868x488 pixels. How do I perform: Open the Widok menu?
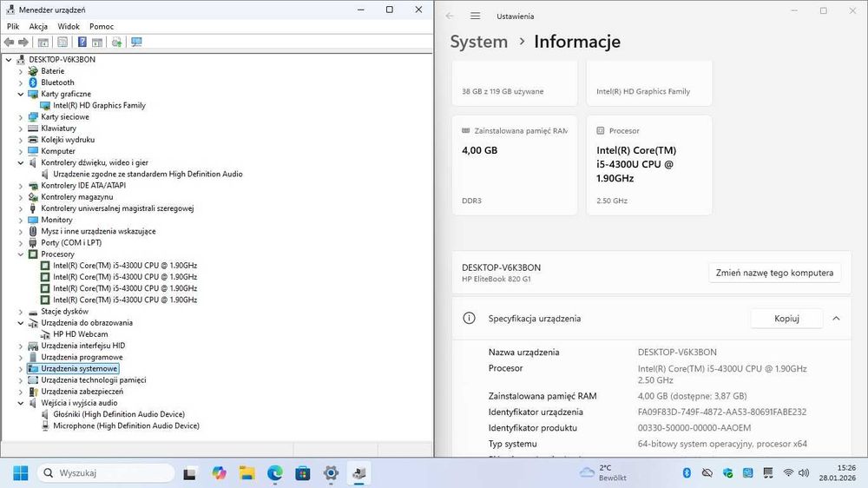point(69,26)
